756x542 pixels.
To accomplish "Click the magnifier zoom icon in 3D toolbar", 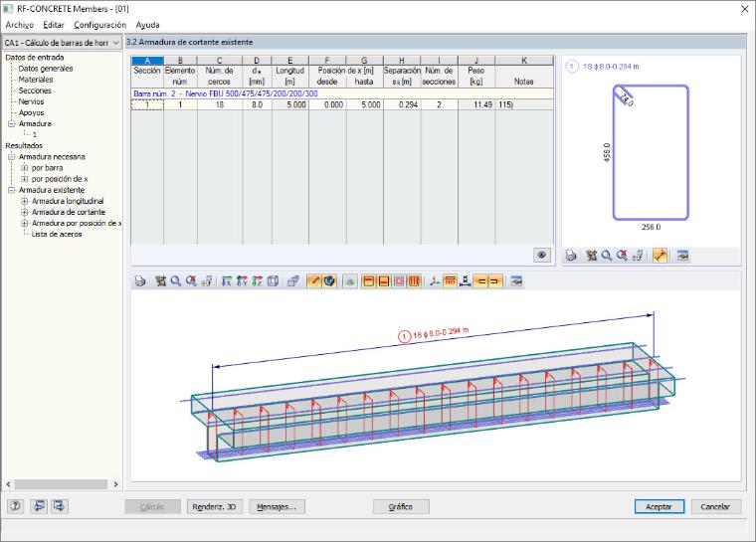I will pos(176,280).
